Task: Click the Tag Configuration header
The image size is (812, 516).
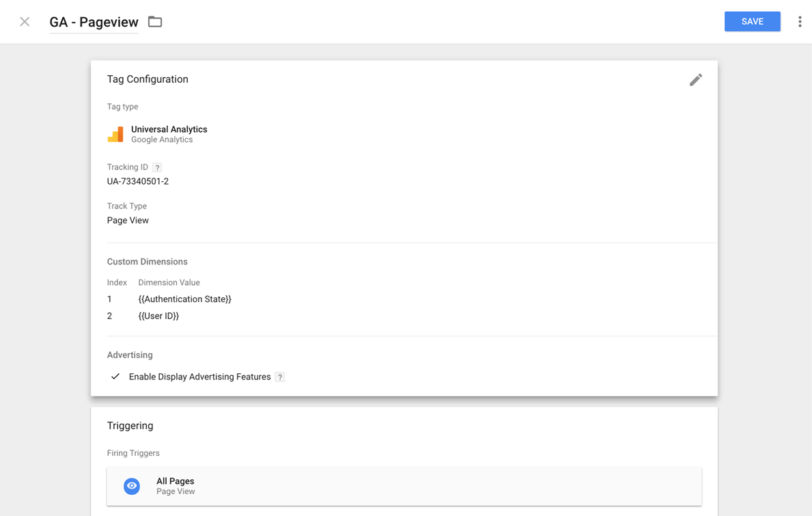Action: (148, 79)
